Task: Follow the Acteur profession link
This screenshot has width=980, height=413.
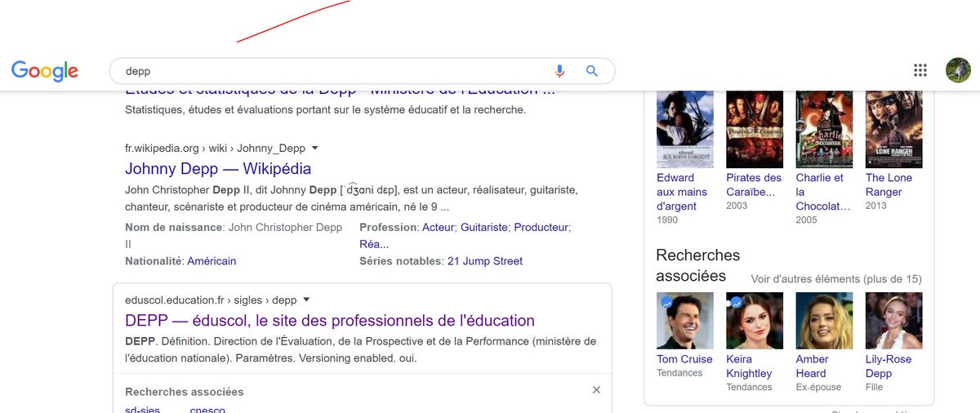Action: pyautogui.click(x=438, y=227)
